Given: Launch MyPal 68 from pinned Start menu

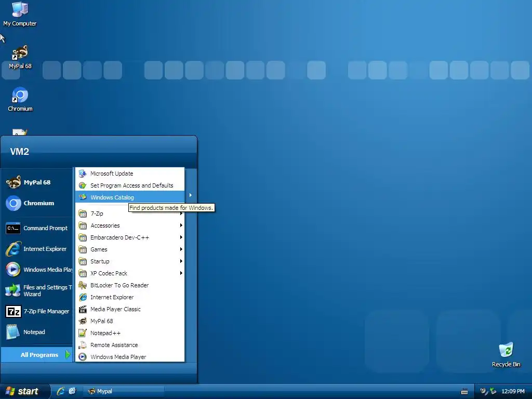Looking at the screenshot, I should (37, 182).
